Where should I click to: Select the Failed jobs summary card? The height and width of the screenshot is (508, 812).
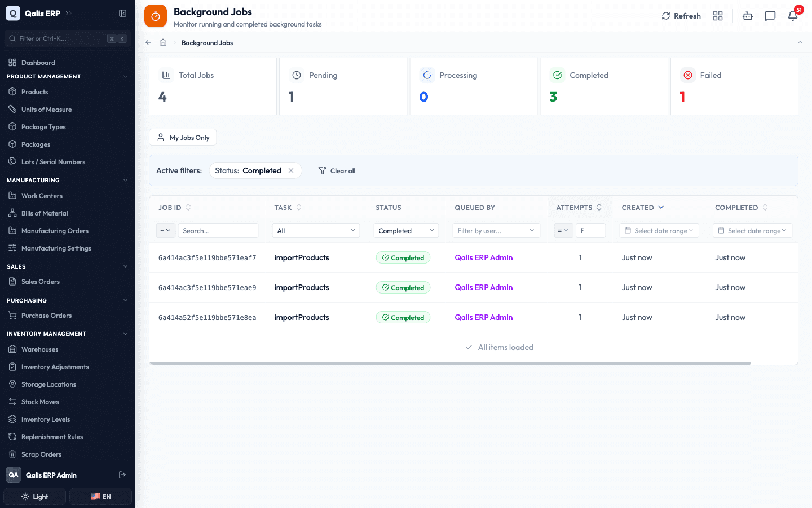point(734,86)
